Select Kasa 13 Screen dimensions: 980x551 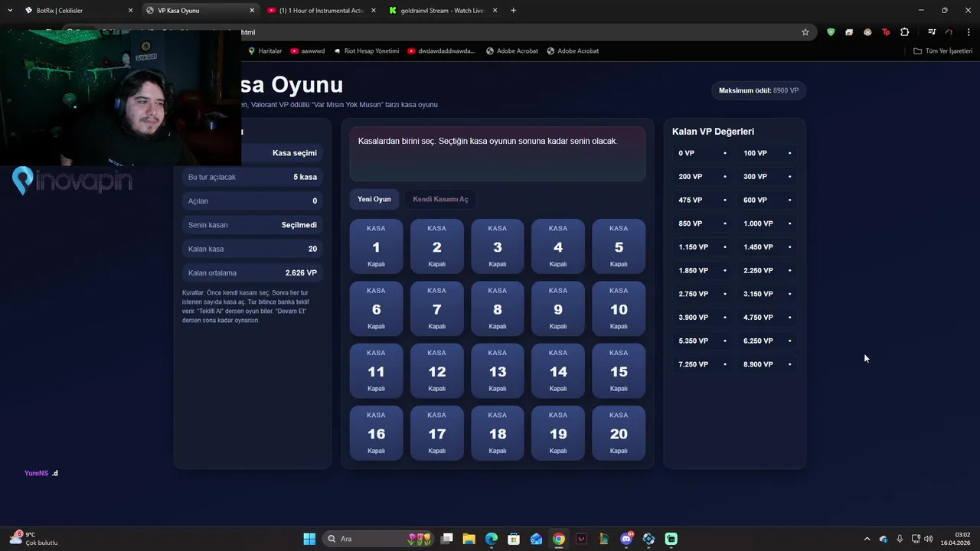pyautogui.click(x=498, y=370)
